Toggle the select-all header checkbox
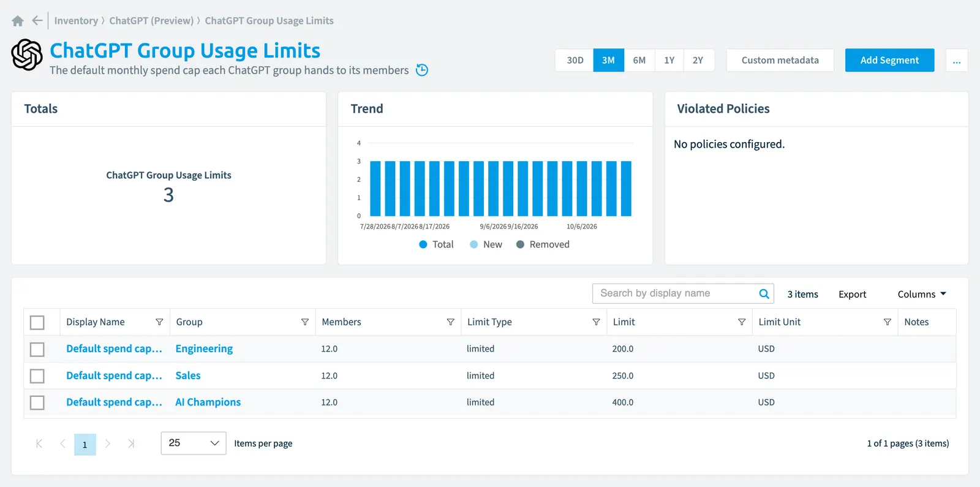 coord(37,322)
